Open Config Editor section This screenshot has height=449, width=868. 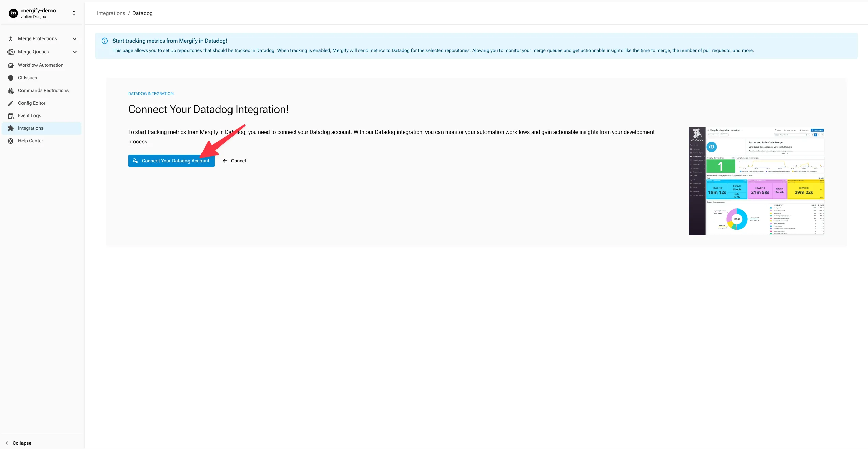click(31, 103)
